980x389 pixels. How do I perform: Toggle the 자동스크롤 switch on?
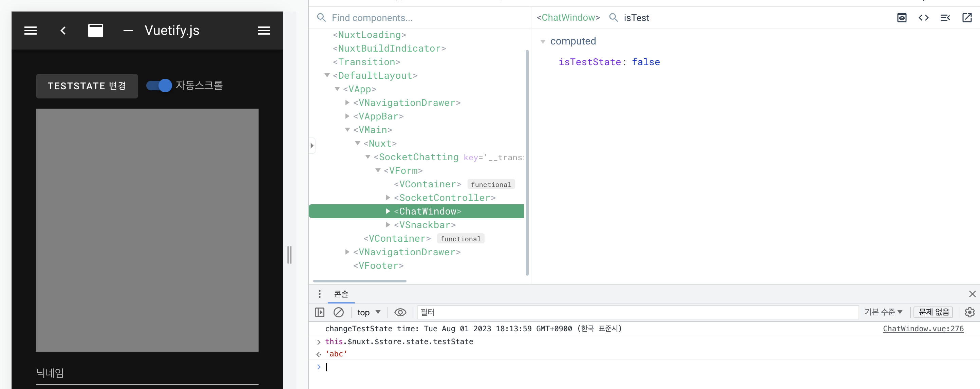point(158,86)
